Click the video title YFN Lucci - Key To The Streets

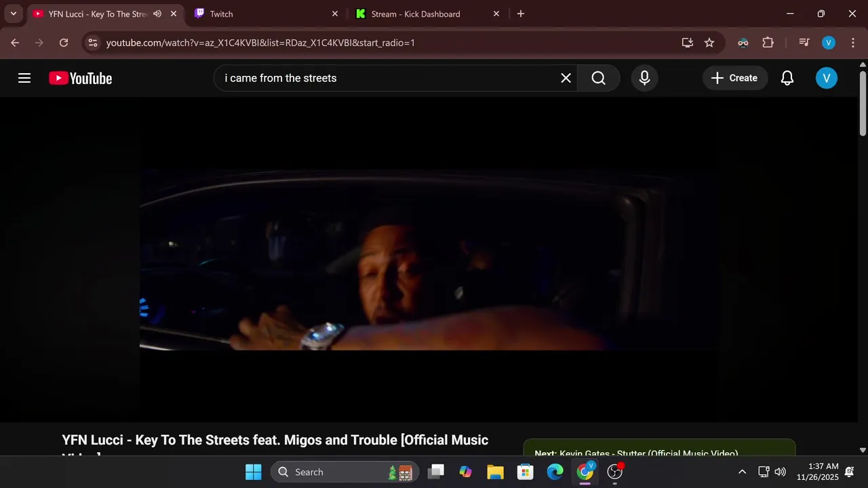275,447
